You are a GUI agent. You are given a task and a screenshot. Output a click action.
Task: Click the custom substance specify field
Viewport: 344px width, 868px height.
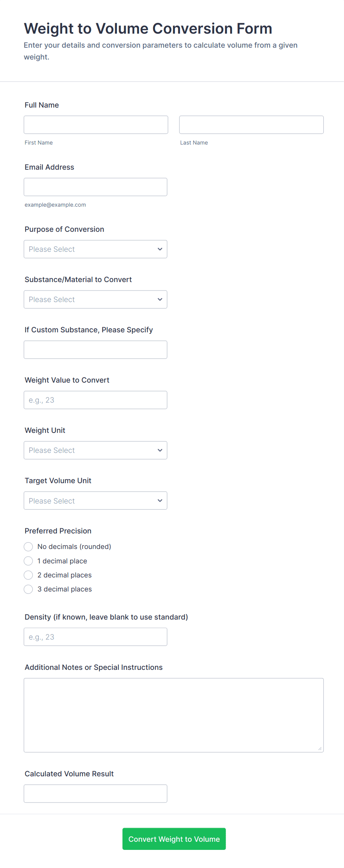coord(95,350)
